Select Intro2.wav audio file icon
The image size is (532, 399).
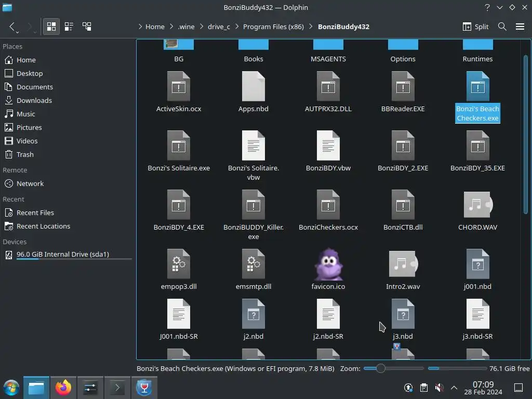403,264
